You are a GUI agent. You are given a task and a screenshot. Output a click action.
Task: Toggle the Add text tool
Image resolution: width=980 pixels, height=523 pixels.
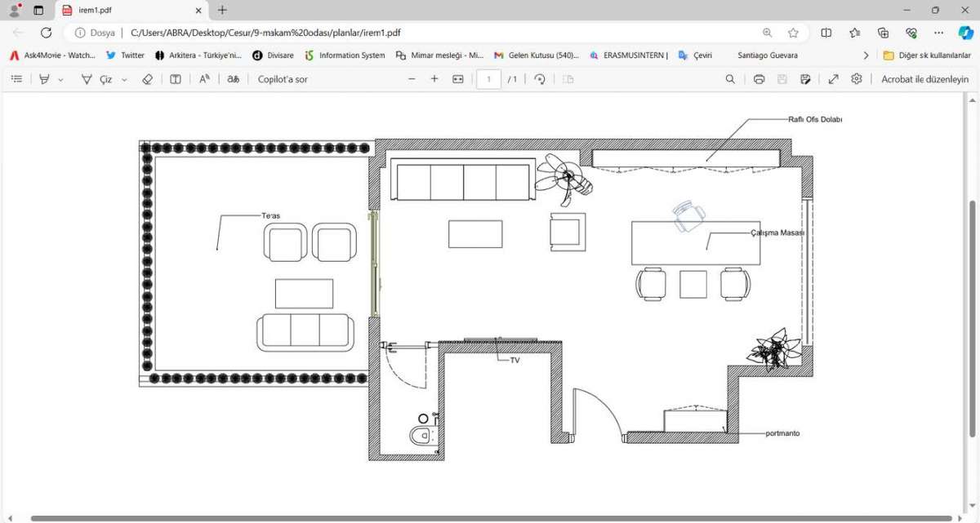pyautogui.click(x=175, y=79)
